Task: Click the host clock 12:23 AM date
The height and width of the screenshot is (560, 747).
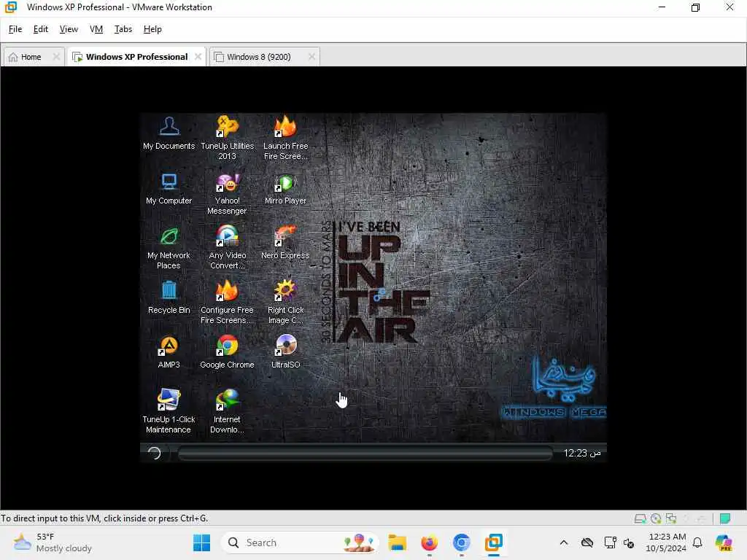Action: [666, 542]
